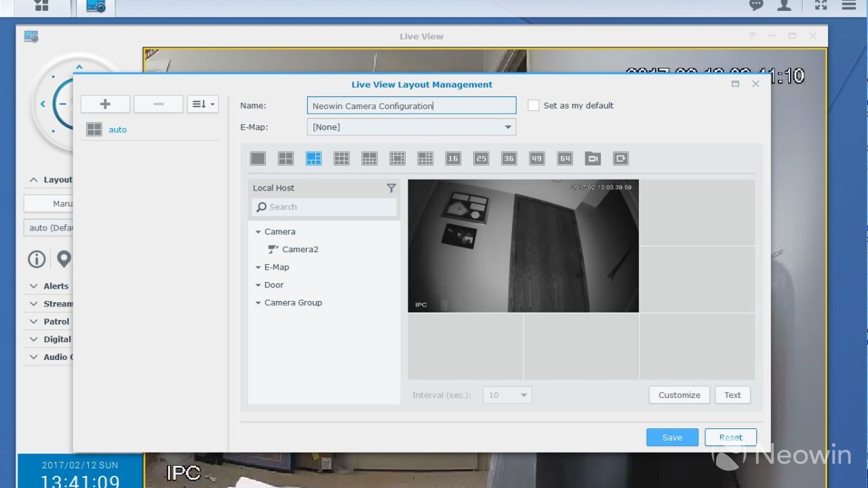Open the info icon in Live View sidebar

tap(37, 259)
